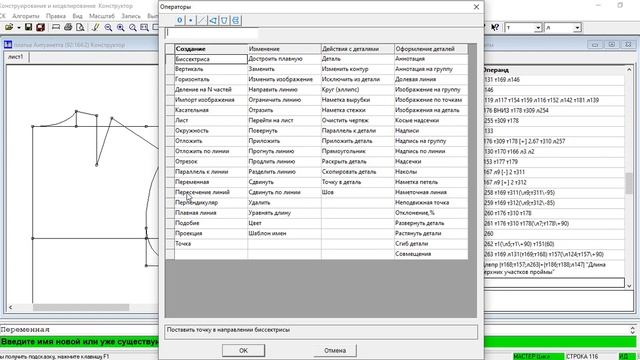Select the Долевая линия operator
The image size is (640, 360).
click(431, 80)
